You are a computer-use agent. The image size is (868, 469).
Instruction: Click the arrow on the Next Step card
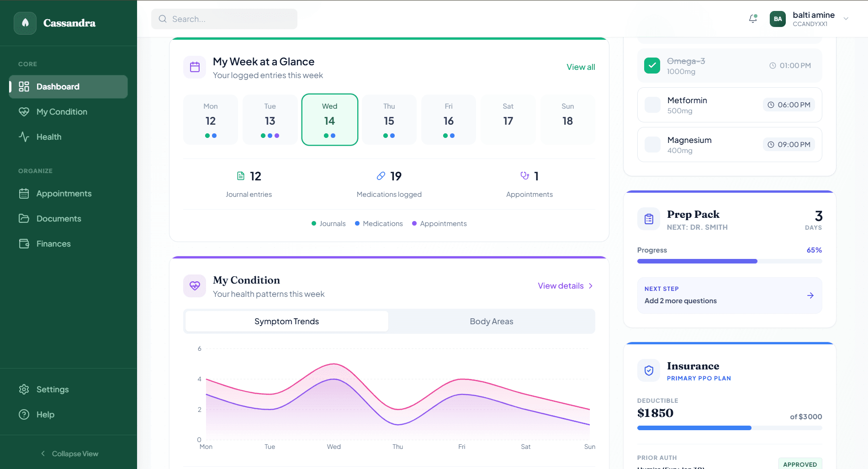[810, 295]
